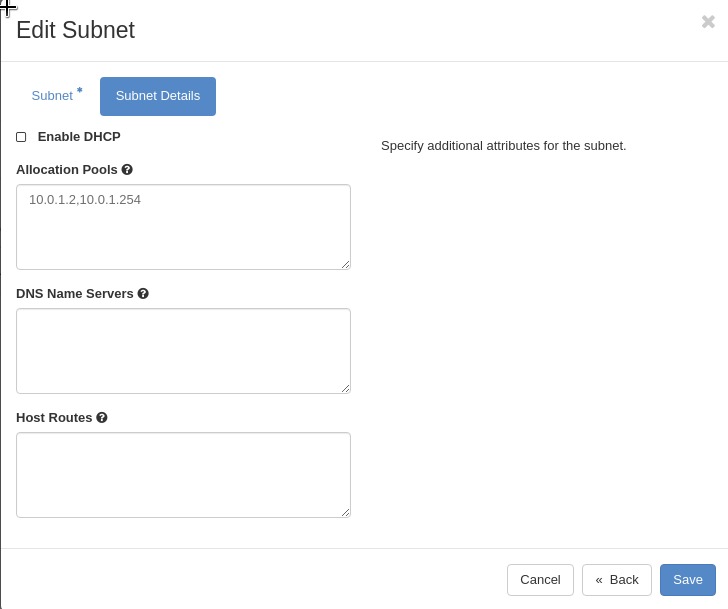Click the DNS Name Servers field label
Viewport: 728px width, 609px height.
(75, 294)
